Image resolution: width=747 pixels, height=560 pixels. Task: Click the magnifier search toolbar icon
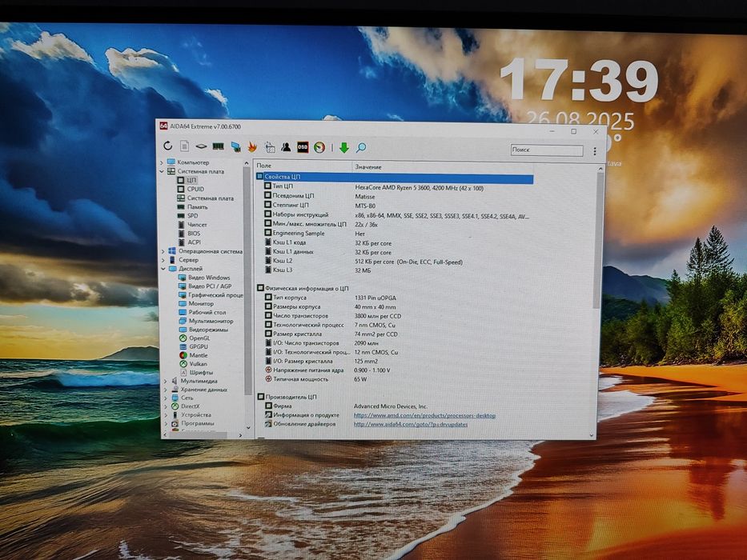pos(361,148)
